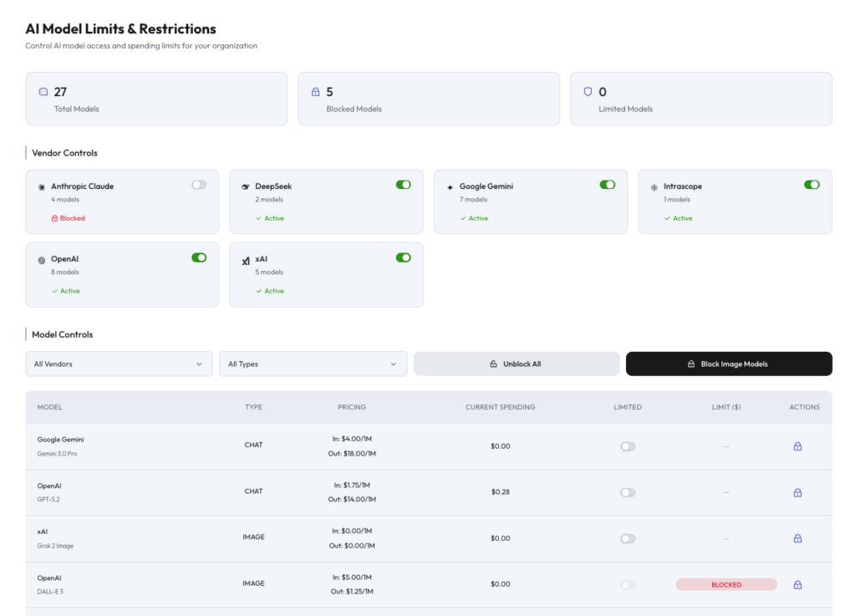The width and height of the screenshot is (856, 616).
Task: Toggle the Limited switch for GPT-5.2
Action: click(x=628, y=492)
